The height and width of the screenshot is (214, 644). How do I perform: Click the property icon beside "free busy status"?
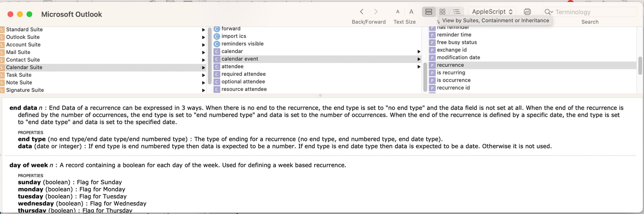point(432,43)
